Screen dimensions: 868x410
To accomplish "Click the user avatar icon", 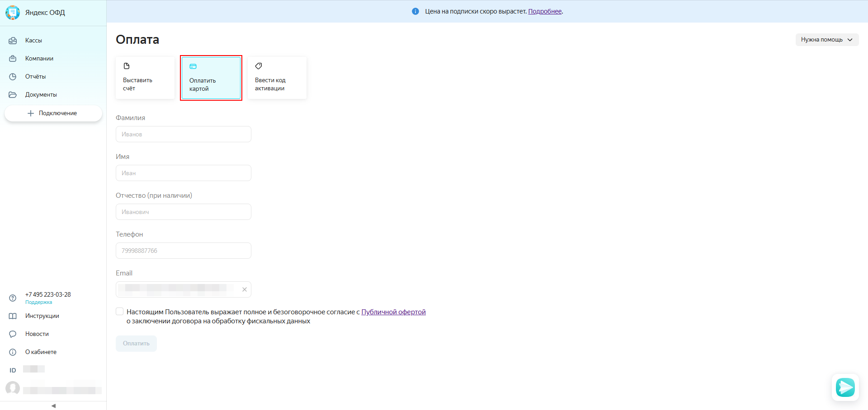I will click(x=13, y=388).
